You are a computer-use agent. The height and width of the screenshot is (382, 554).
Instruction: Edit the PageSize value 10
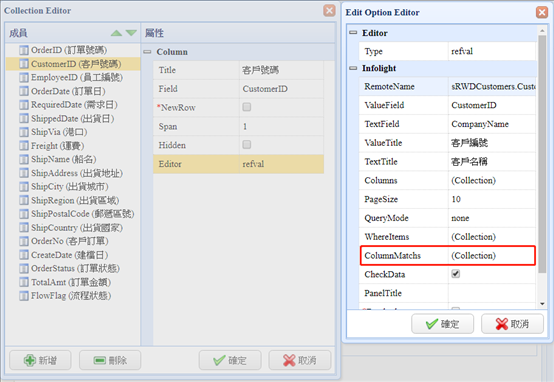tap(492, 199)
